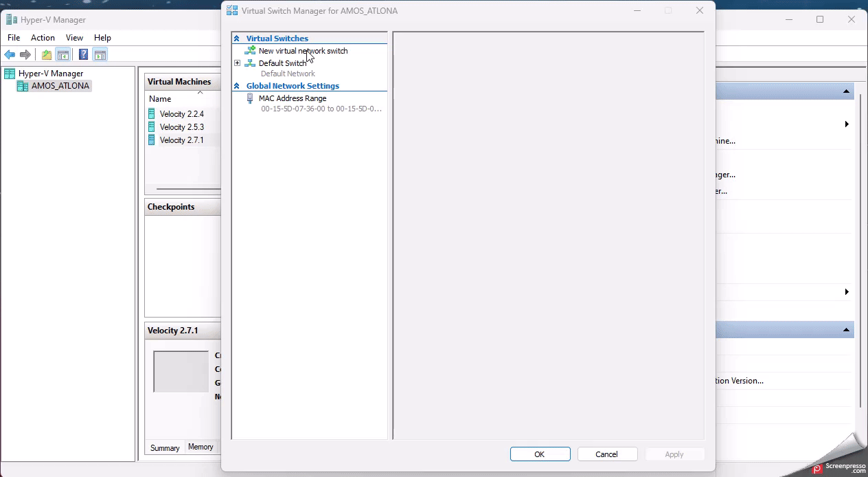Click the Virtual Switch Manager title bar icon

click(x=232, y=10)
